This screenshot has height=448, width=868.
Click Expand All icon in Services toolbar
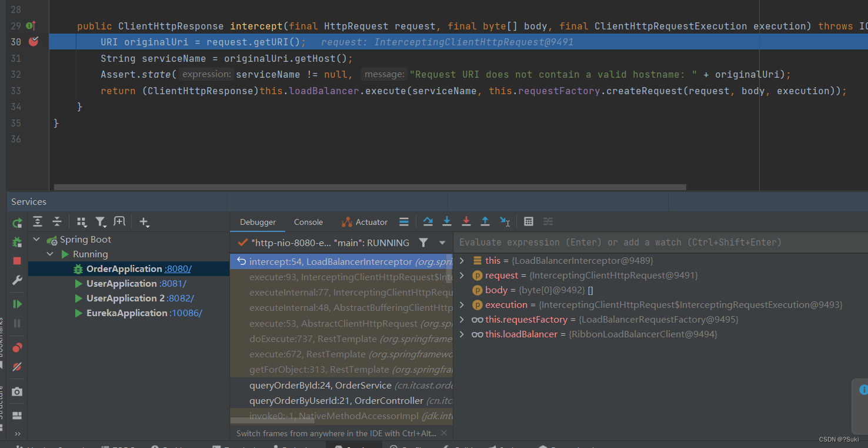[38, 221]
